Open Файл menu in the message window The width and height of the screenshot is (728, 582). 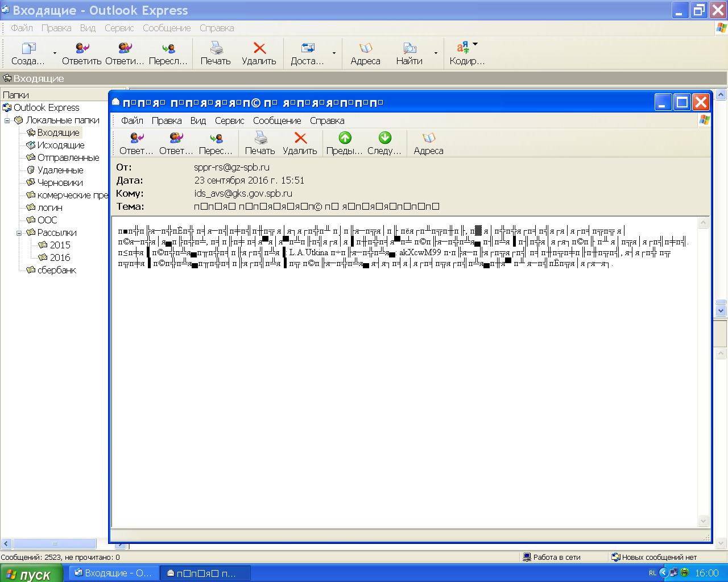[132, 120]
